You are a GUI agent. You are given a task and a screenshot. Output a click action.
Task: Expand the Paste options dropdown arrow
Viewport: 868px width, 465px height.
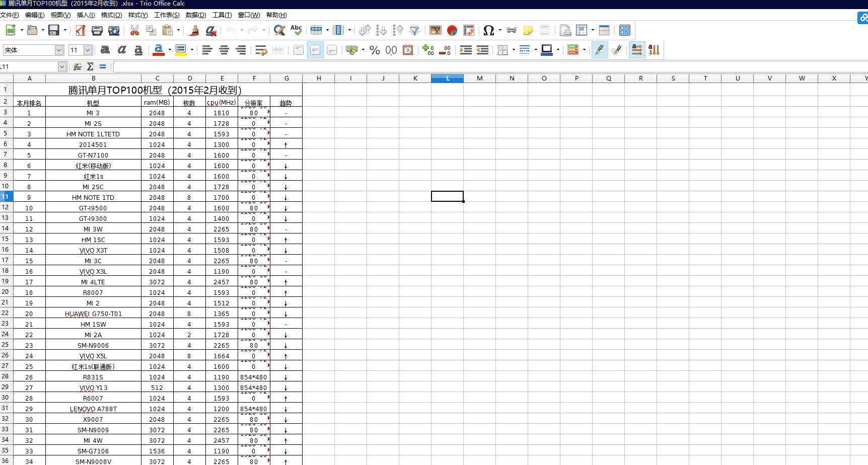tap(178, 30)
